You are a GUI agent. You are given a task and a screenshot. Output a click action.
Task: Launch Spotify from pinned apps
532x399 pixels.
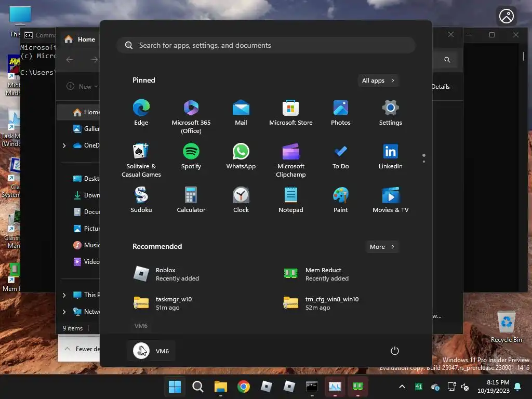pos(191,156)
